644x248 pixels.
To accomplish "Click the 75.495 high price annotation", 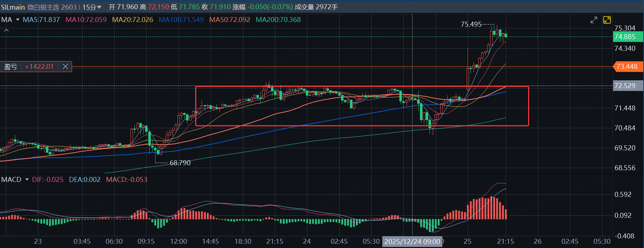I will [471, 24].
